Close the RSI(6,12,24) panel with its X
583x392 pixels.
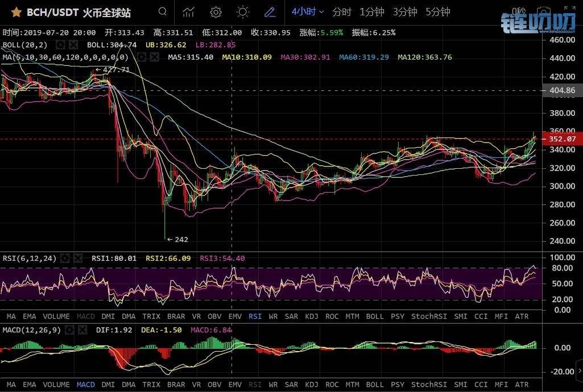tap(77, 258)
